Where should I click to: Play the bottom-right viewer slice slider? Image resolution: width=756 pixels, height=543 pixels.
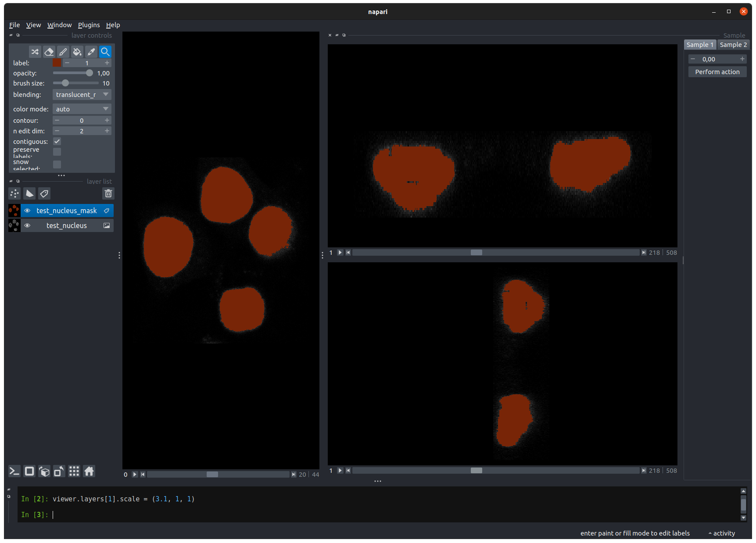click(x=340, y=471)
